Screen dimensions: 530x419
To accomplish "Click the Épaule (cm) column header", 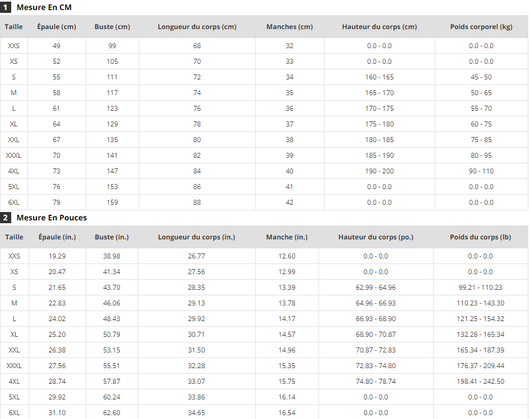I will 56,27.
